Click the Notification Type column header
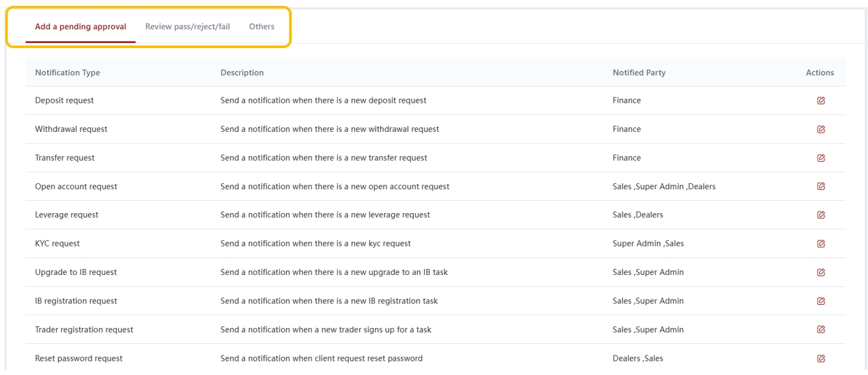This screenshot has width=868, height=375. pyautogui.click(x=68, y=73)
